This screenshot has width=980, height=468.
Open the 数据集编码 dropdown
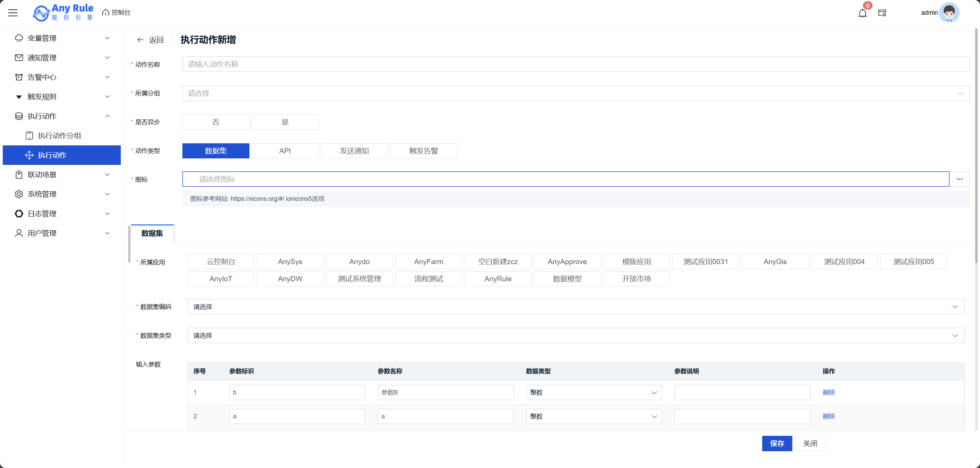(576, 307)
